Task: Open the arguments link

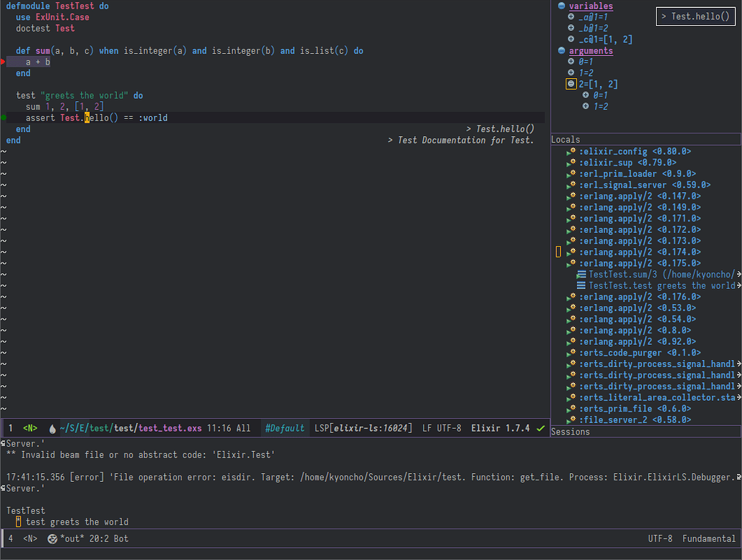Action: tap(591, 50)
